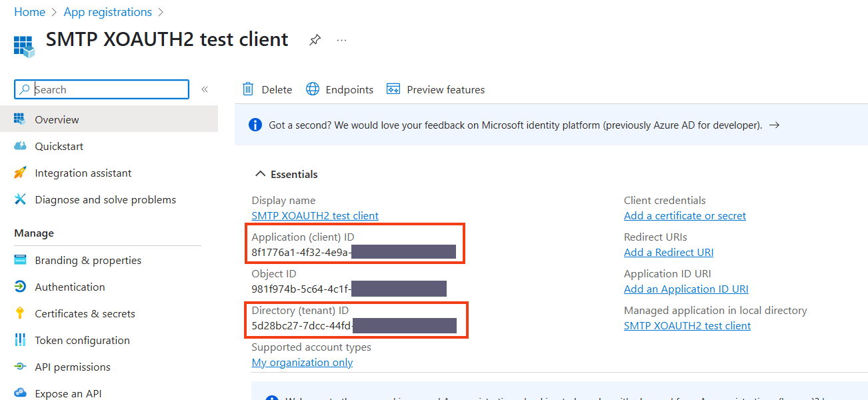868x400 pixels.
Task: Click the Endpoints button label
Action: (x=349, y=89)
